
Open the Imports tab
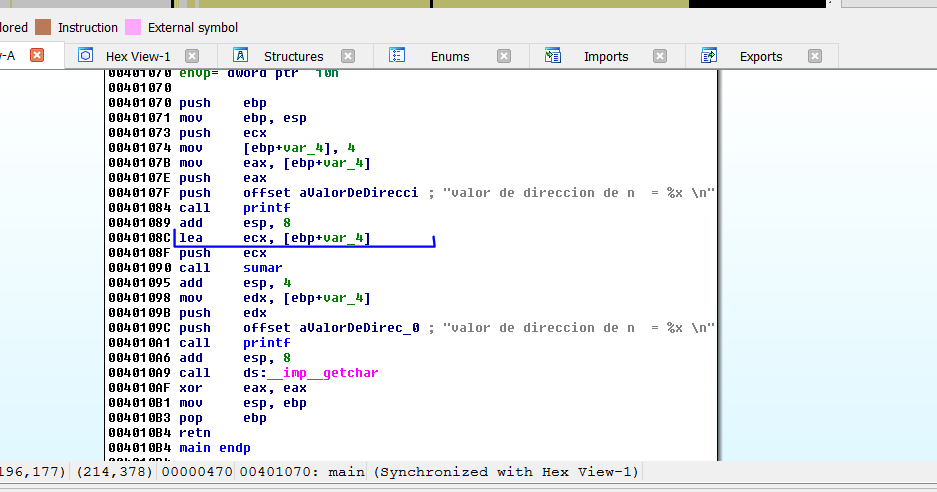click(605, 56)
